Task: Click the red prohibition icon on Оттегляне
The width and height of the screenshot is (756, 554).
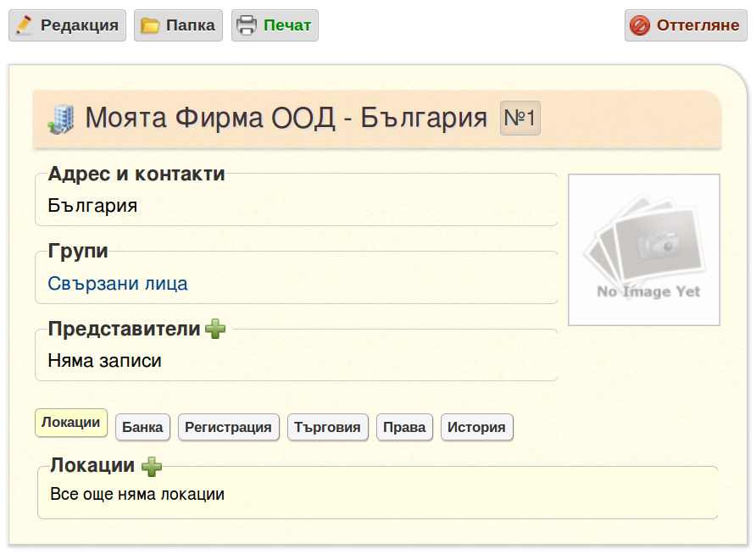Action: [640, 25]
